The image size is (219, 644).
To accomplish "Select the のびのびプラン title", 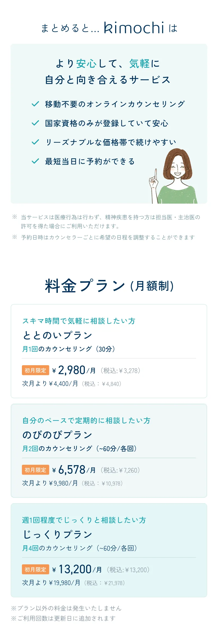I will click(57, 435).
